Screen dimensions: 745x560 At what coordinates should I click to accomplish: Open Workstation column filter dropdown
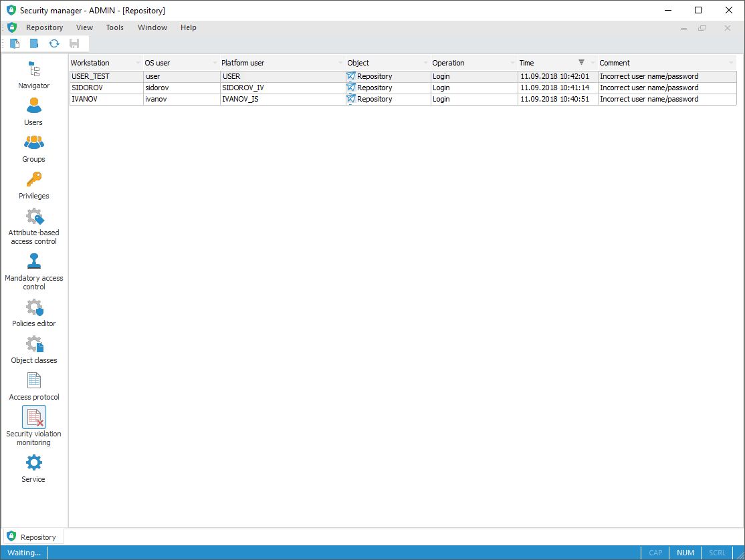point(138,63)
